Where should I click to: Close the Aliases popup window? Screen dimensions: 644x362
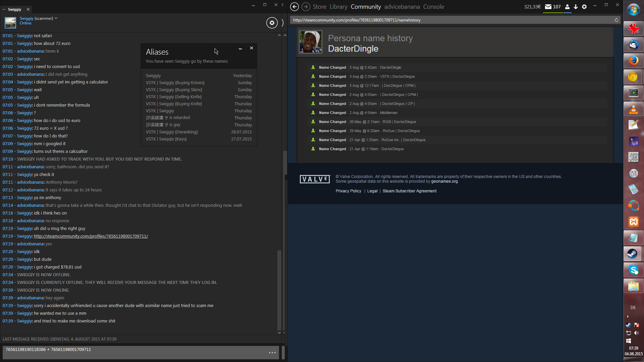click(x=251, y=48)
